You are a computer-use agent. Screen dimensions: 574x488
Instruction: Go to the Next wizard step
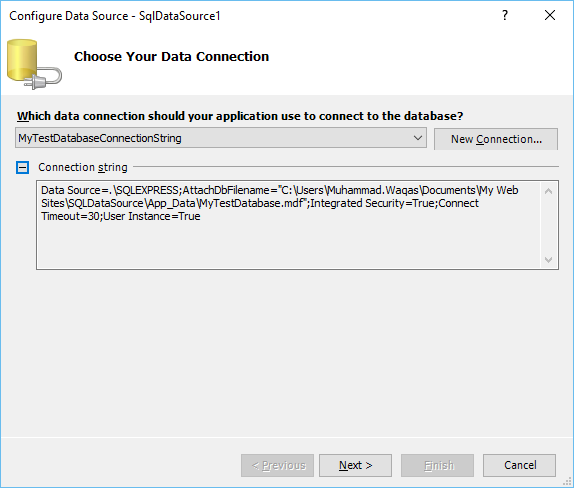(x=355, y=465)
